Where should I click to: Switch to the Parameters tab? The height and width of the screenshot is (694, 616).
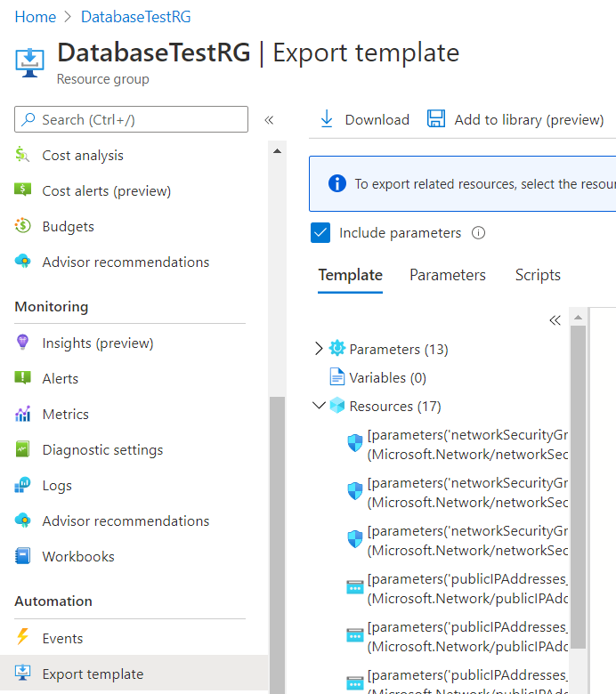click(447, 275)
